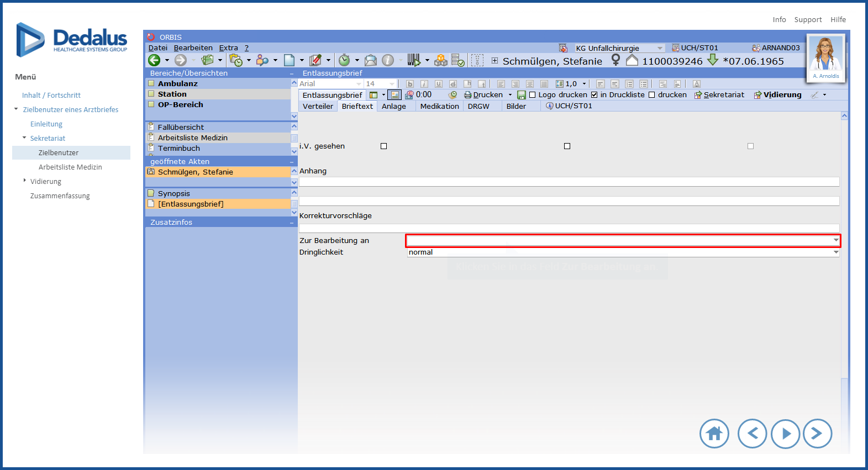Click the new document page icon

(x=289, y=60)
